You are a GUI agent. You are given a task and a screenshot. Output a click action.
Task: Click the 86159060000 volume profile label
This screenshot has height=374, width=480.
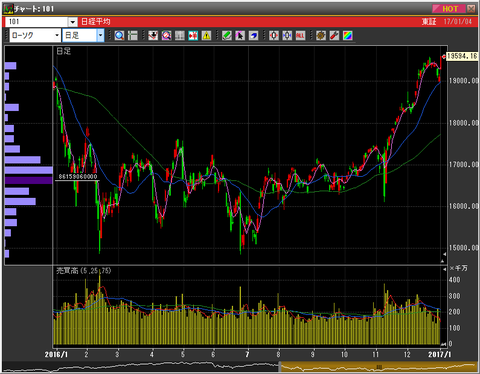tap(78, 177)
